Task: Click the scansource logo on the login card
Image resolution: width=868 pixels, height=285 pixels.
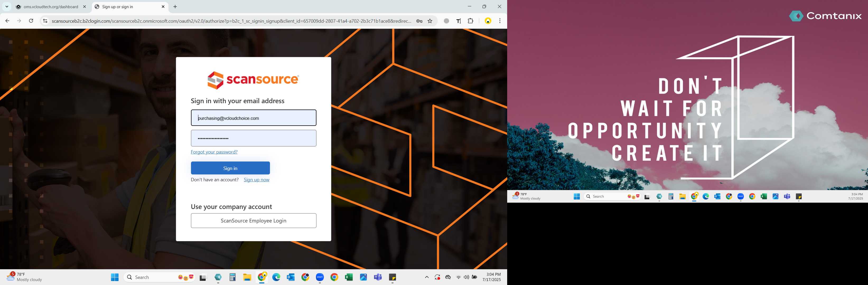Action: pos(253,80)
